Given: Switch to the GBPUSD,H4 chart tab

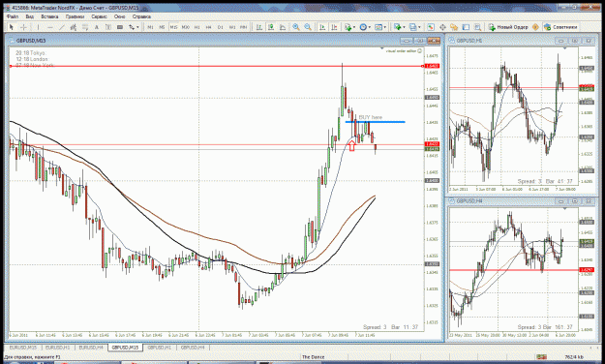Looking at the screenshot, I should pyautogui.click(x=193, y=348).
